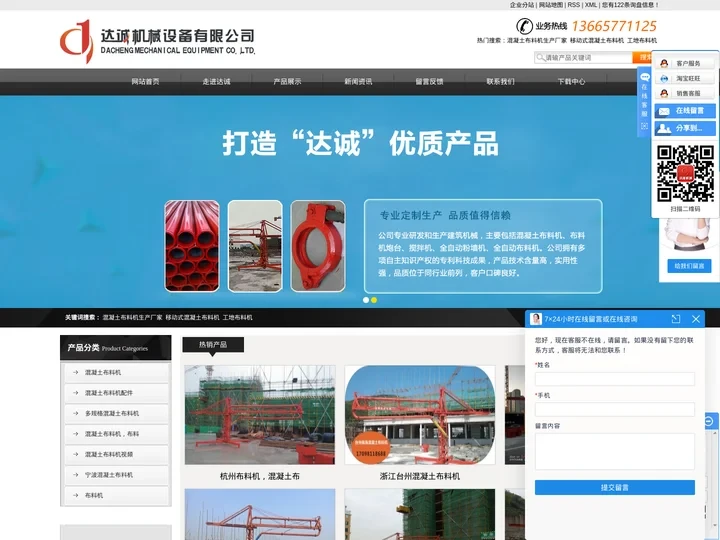Open category 混凝土布料机视频
Screen dimensions: 720x540
point(116,454)
